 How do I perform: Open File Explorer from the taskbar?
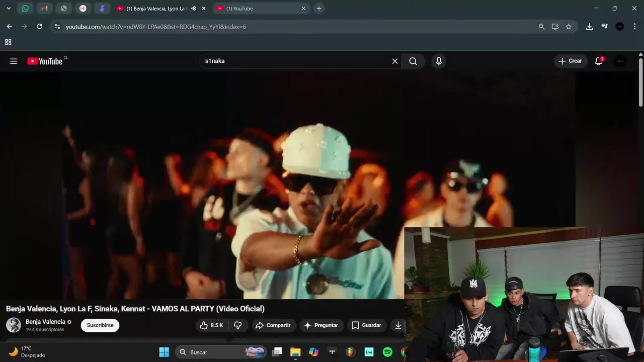pos(295,352)
